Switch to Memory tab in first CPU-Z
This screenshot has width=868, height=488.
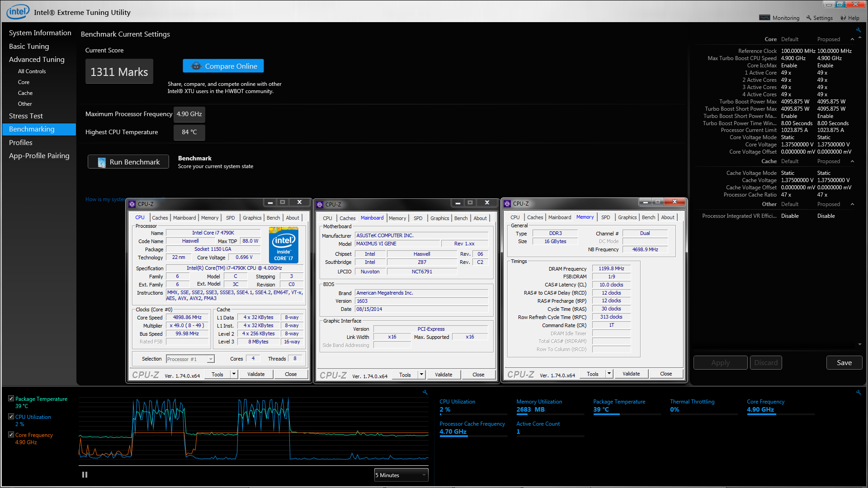tap(210, 218)
